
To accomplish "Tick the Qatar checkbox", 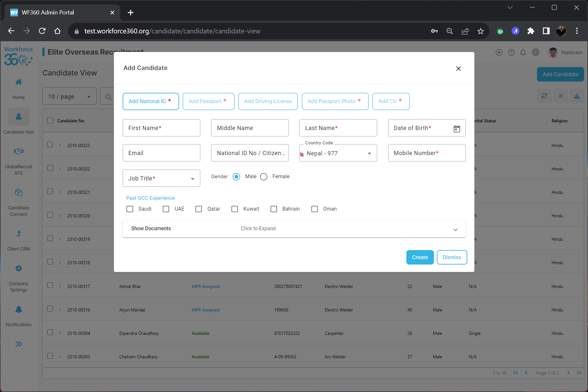I will pyautogui.click(x=199, y=209).
